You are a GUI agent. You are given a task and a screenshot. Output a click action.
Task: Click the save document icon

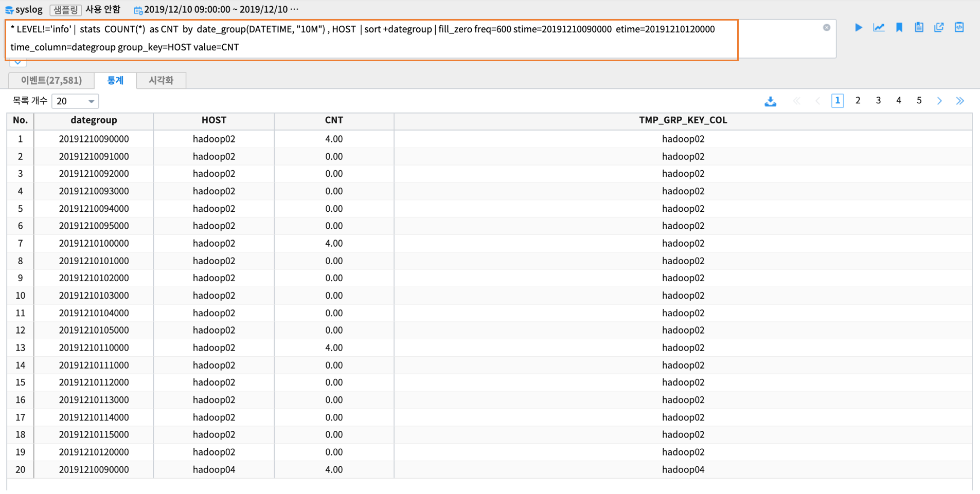click(x=919, y=27)
